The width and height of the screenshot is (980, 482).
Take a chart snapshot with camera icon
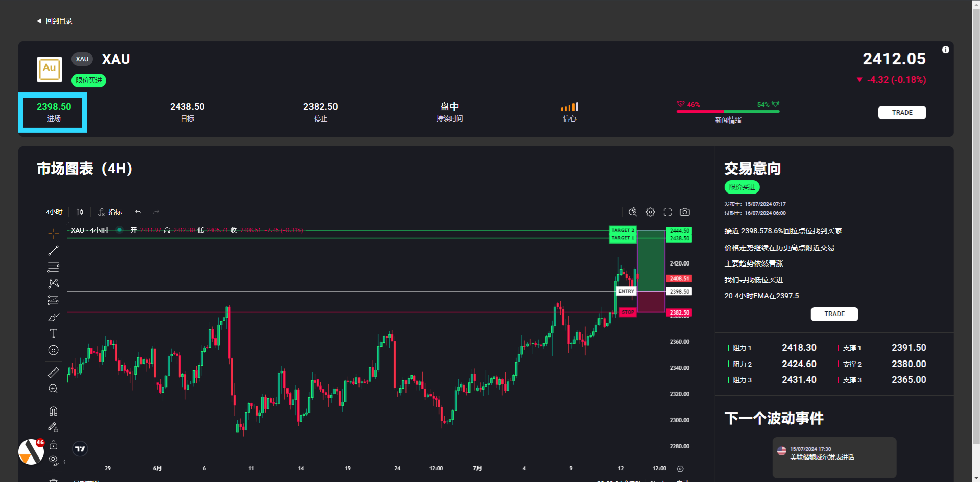tap(685, 212)
